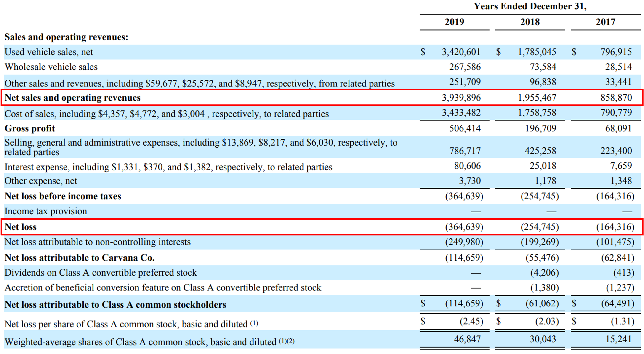Viewport: 644px width, 354px height.
Task: Click the 'Other expense, net' row label
Action: pos(41,181)
